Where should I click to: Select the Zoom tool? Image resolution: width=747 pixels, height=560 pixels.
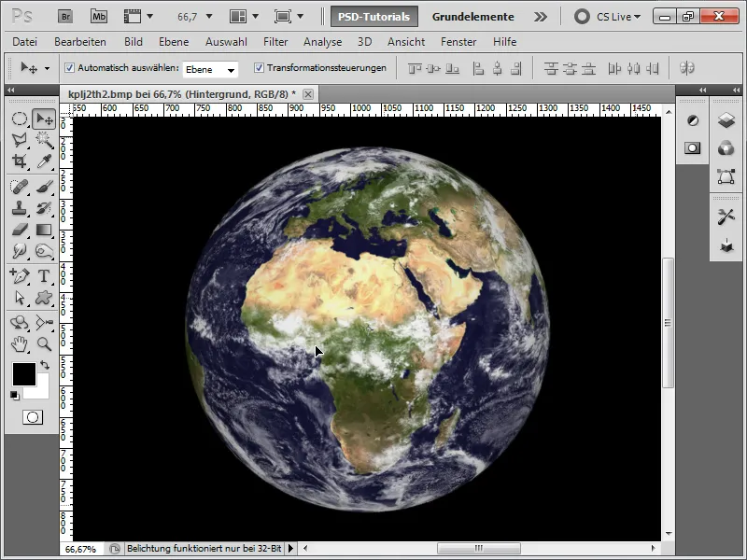coord(44,343)
